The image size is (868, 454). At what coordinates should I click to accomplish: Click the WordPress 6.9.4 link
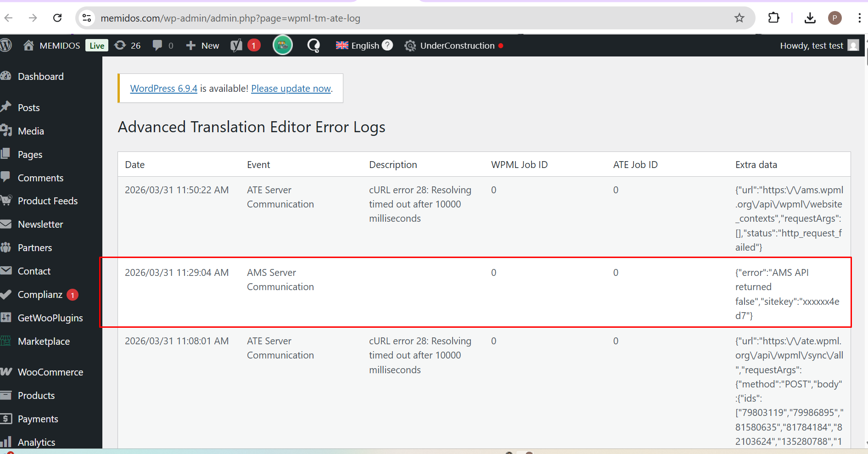[163, 89]
